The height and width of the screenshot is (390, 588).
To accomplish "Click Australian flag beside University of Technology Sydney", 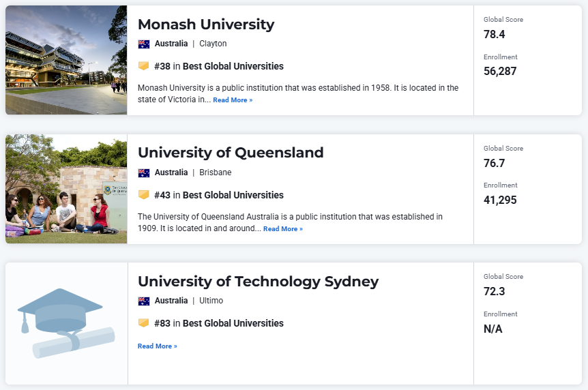I will point(144,301).
